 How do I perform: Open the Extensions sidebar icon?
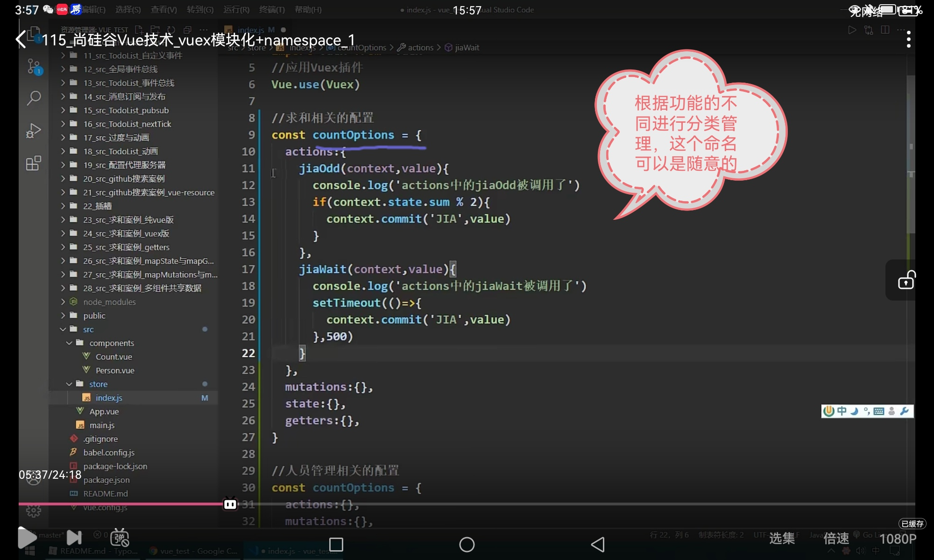[x=34, y=163]
